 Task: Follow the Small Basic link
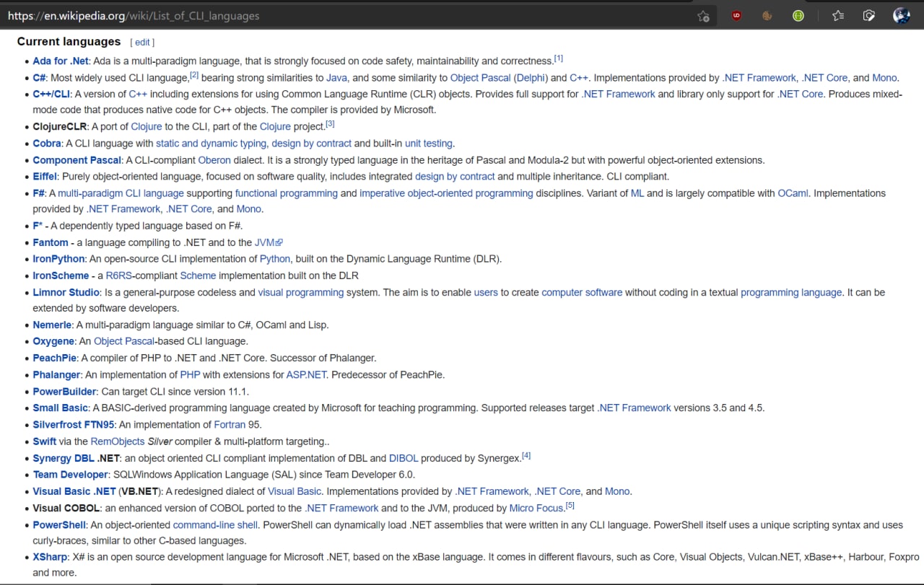click(x=61, y=408)
